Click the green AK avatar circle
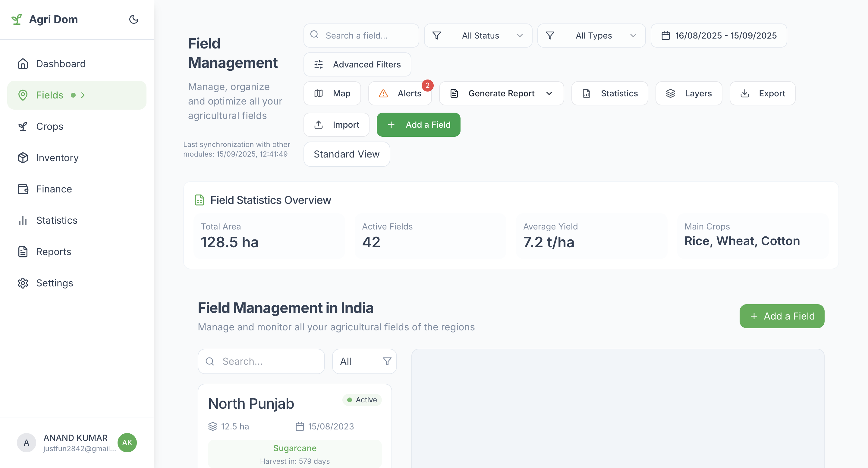Image resolution: width=868 pixels, height=468 pixels. [127, 442]
